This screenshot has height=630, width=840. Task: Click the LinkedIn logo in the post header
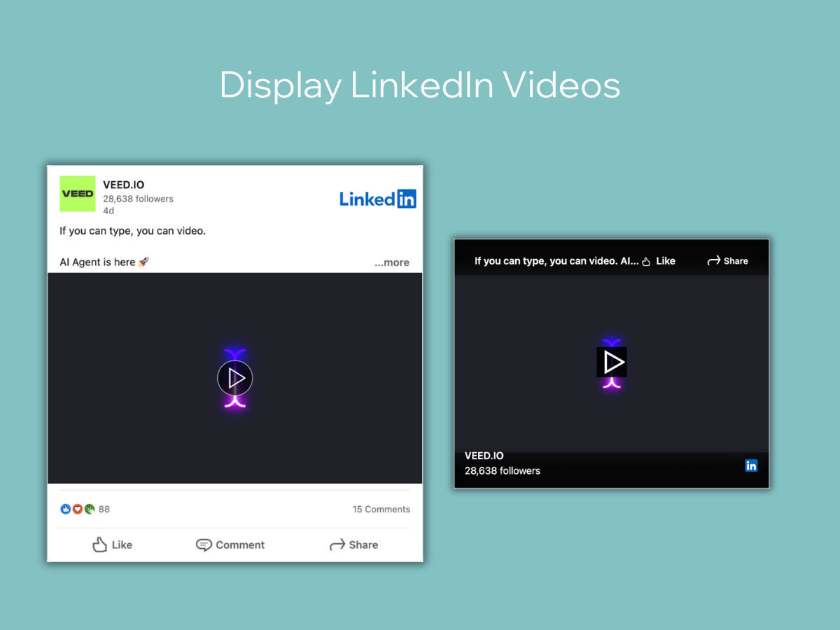378,199
